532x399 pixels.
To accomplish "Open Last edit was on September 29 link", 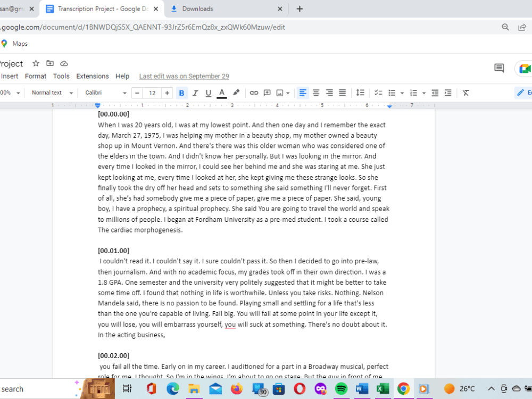I will pyautogui.click(x=184, y=76).
